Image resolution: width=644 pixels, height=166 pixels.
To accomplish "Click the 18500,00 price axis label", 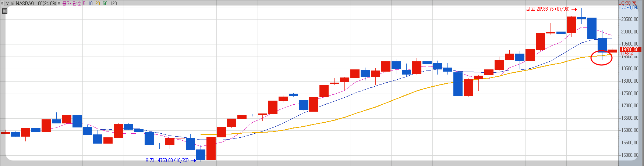I will [x=630, y=69].
